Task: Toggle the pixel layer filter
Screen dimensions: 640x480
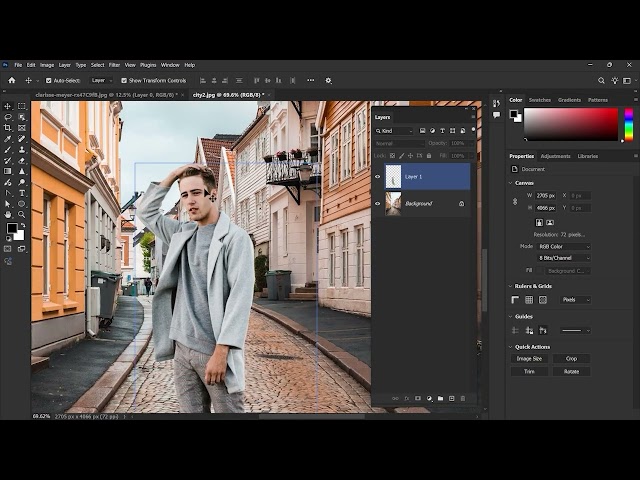Action: click(422, 131)
